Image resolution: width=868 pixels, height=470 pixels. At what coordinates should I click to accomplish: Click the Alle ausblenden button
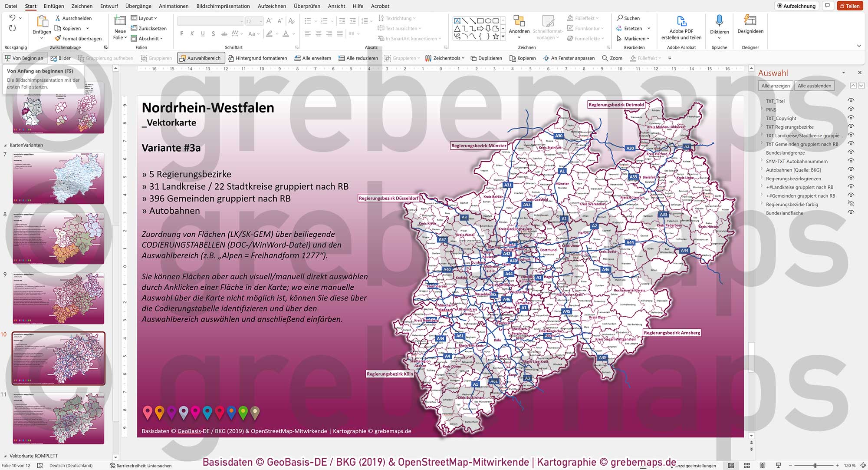pyautogui.click(x=815, y=86)
